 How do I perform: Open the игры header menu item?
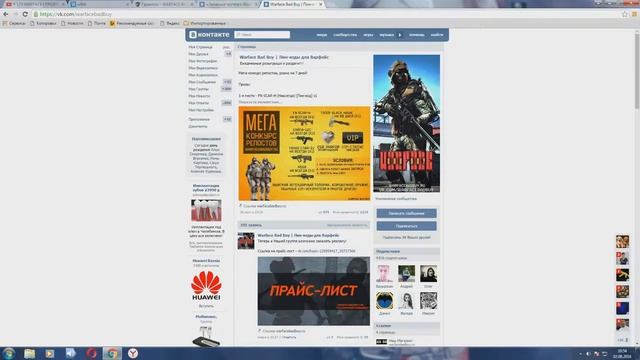click(368, 35)
